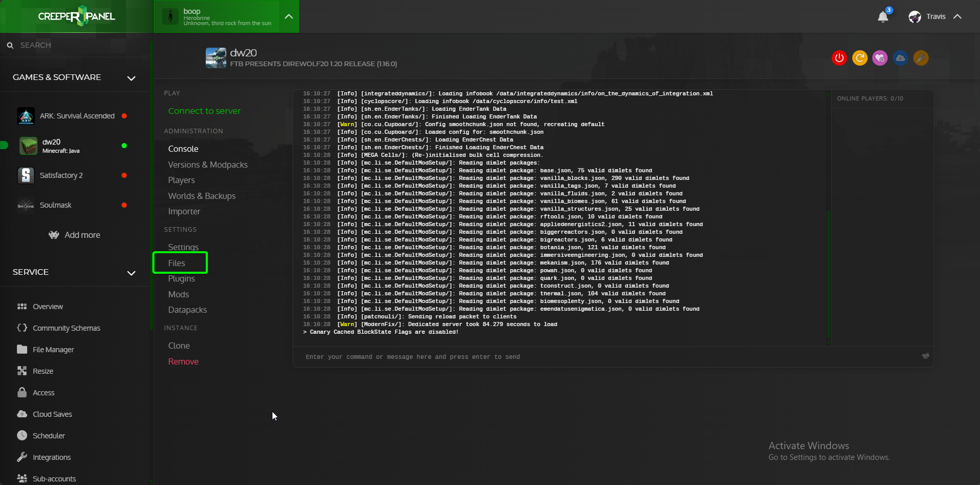Click the Scheduler clock icon
This screenshot has height=485, width=980.
pyautogui.click(x=22, y=435)
